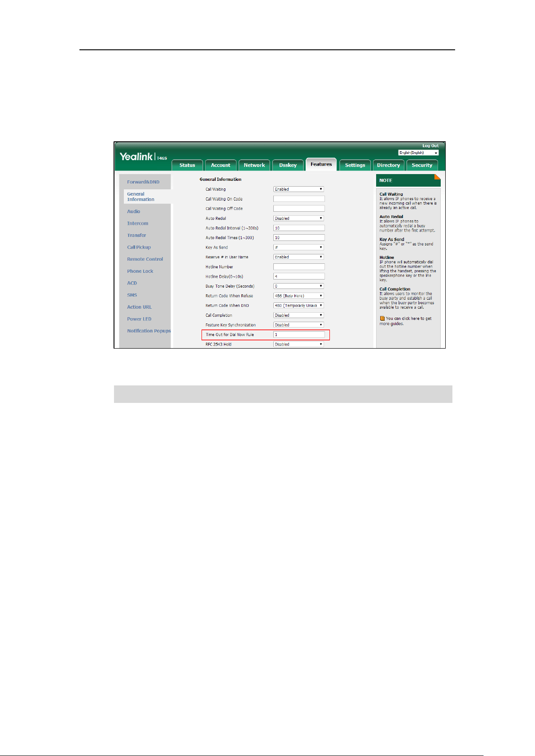This screenshot has height=756, width=535.
Task: Click the 'General Information' section heading
Action: (220, 179)
